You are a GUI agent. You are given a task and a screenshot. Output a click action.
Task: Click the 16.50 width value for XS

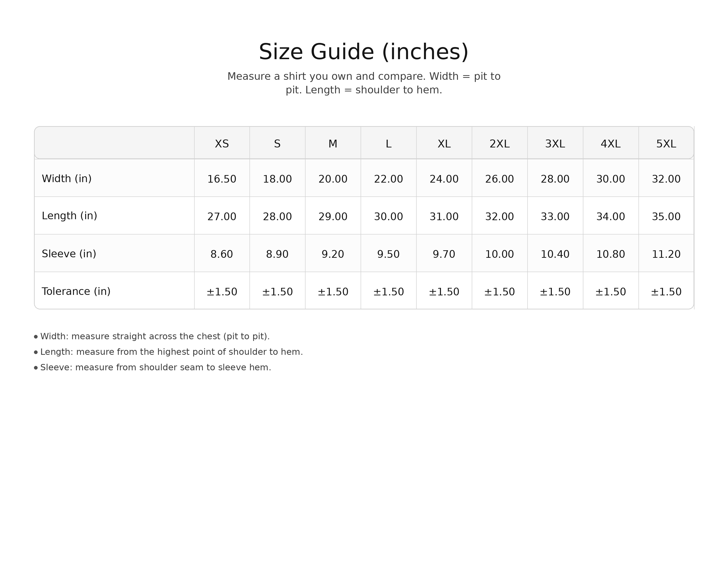coord(222,179)
